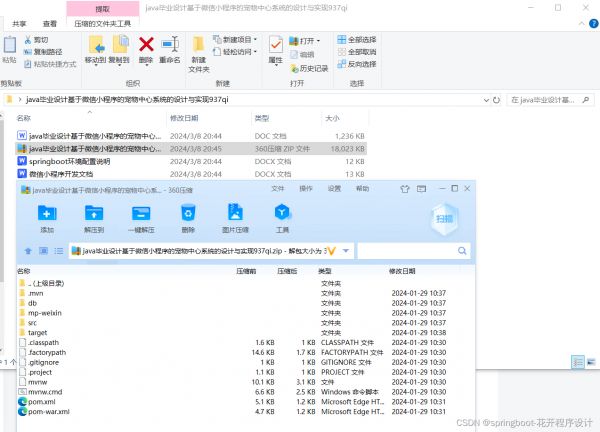Collapse the Explorer ribbon chevron
This screenshot has height=432, width=600.
click(582, 24)
